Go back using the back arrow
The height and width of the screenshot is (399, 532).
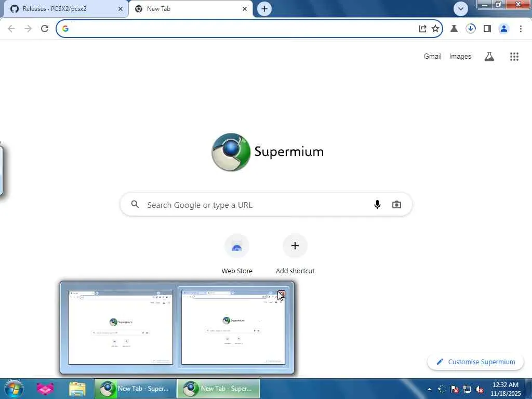coord(11,29)
